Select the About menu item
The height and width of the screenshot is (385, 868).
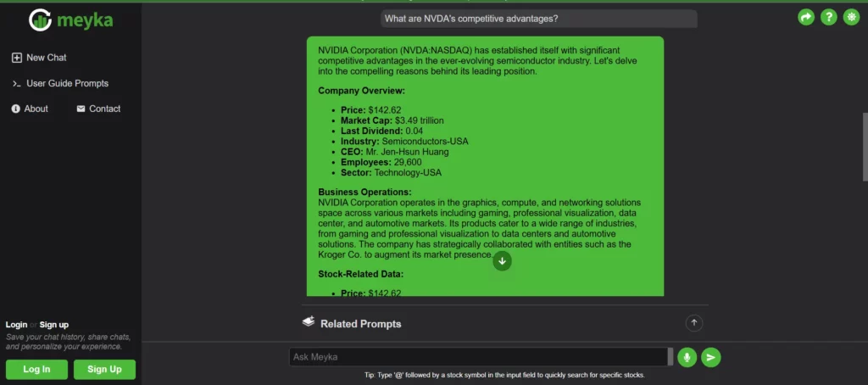36,109
